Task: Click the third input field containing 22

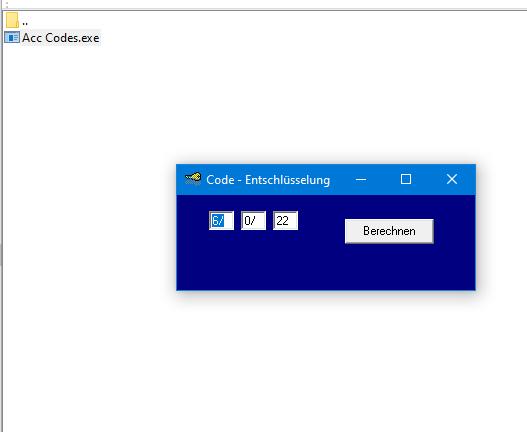Action: tap(285, 221)
